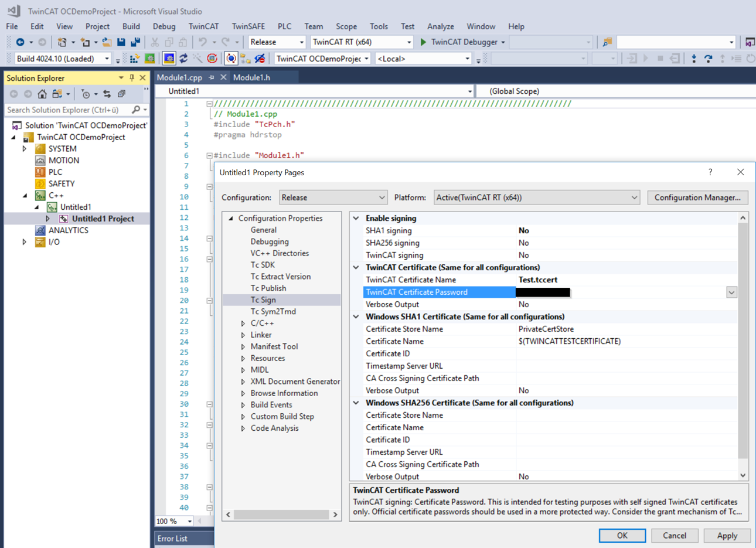Screen dimensions: 756x548
Task: Click the property grid vertical scrollbar
Action: [x=743, y=341]
